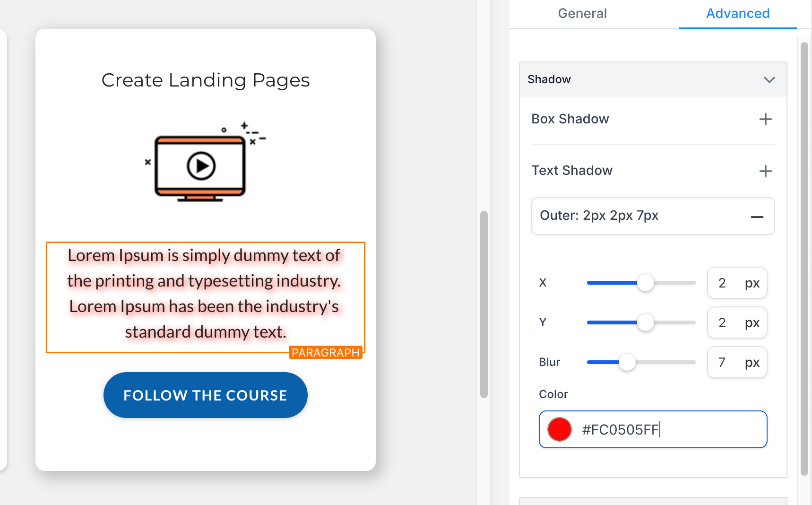The image size is (812, 505).
Task: Select the Lorem Ipsum paragraph text
Action: [x=204, y=294]
